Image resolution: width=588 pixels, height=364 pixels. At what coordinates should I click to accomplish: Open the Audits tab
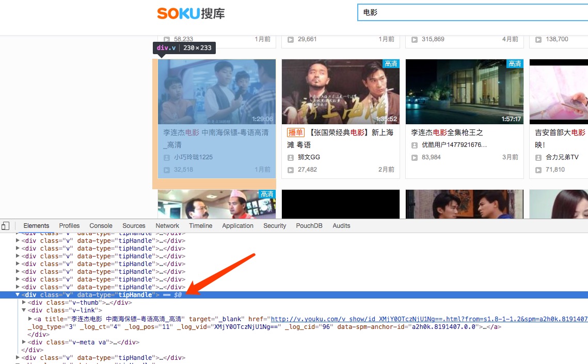pos(341,226)
